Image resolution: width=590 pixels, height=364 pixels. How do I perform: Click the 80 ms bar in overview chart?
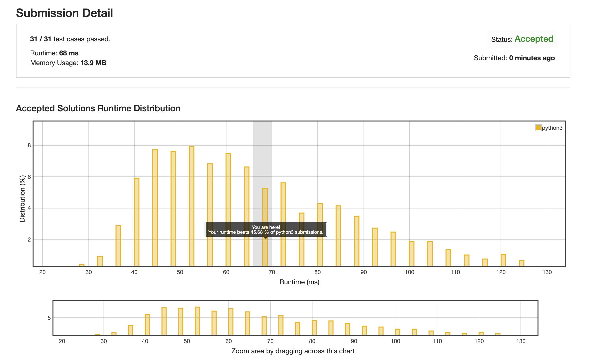[314, 327]
